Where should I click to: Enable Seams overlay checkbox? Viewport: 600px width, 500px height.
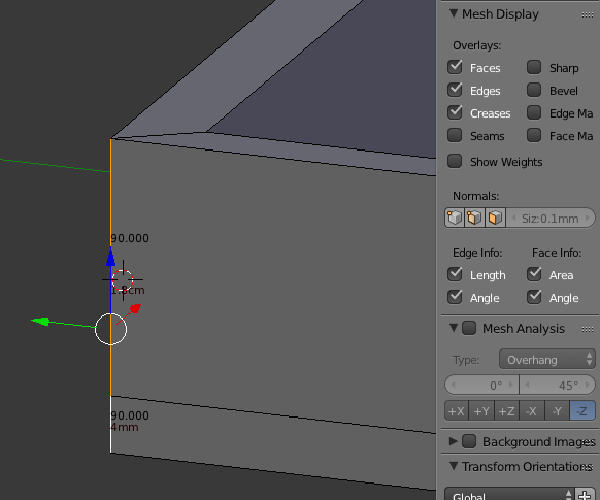[455, 135]
